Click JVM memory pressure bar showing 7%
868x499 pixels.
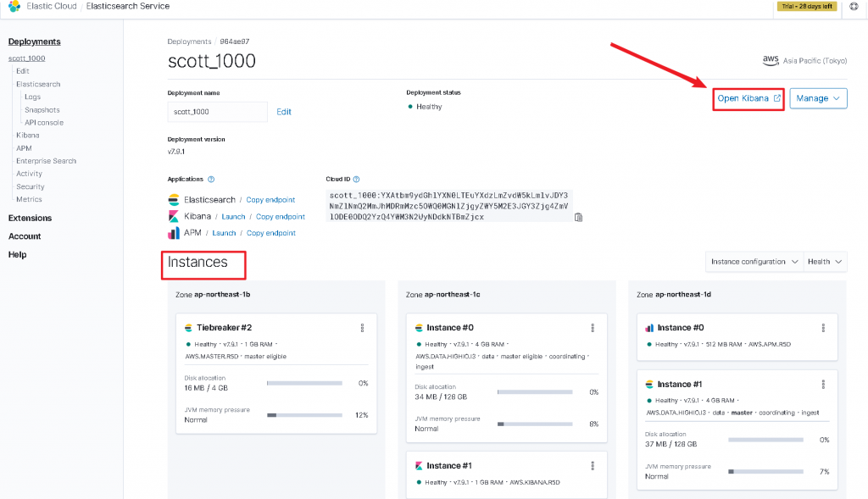tap(765, 472)
